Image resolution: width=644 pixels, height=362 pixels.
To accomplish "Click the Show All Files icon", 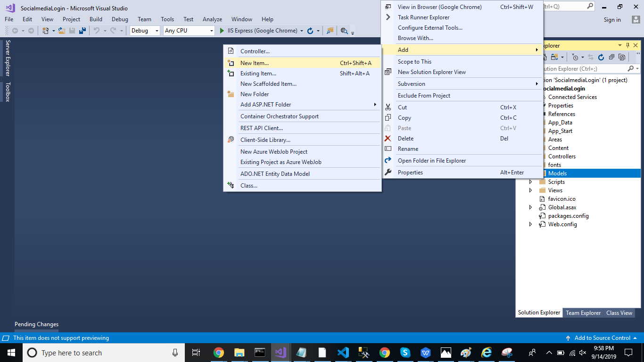I will coord(622,57).
